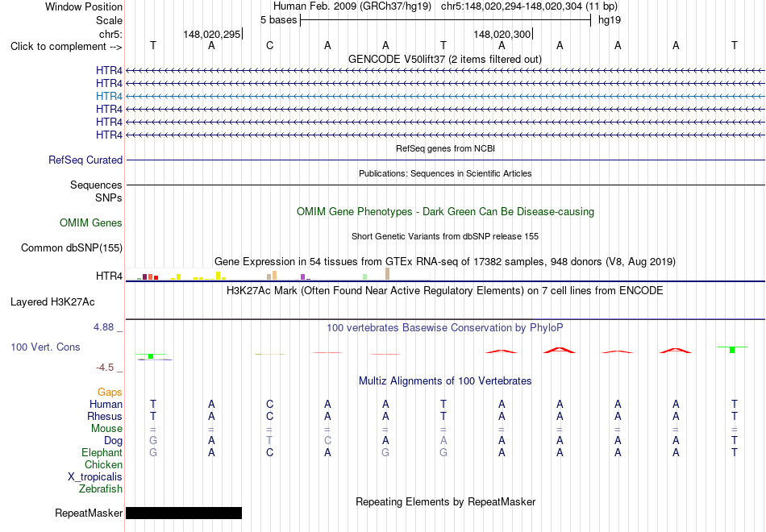The height and width of the screenshot is (532, 766).
Task: Click the 148,020,295 position marker
Action: point(212,34)
